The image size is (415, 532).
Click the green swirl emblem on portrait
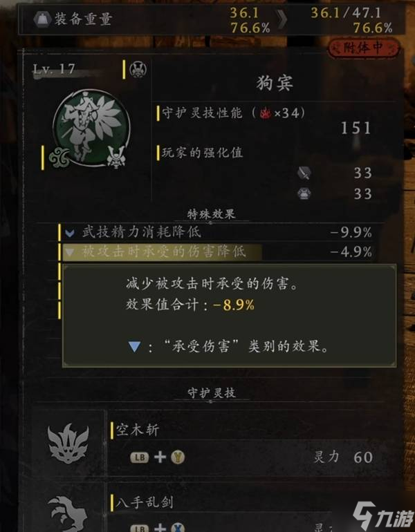coord(59,157)
